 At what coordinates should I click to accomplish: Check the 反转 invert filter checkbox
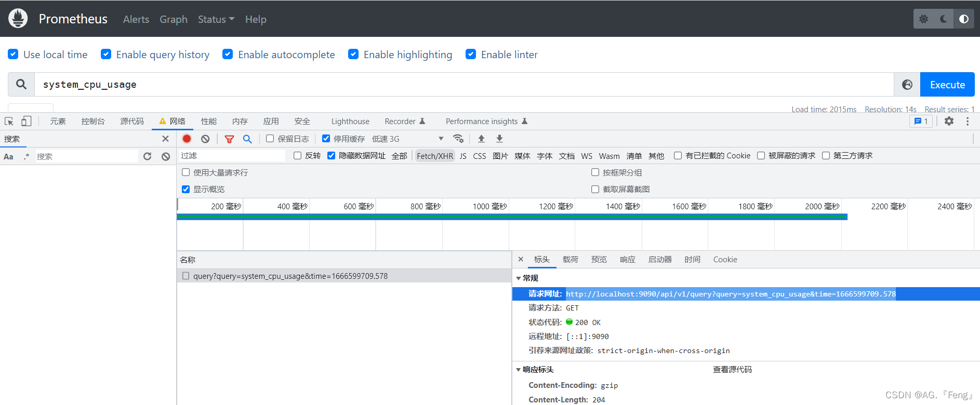pyautogui.click(x=297, y=156)
